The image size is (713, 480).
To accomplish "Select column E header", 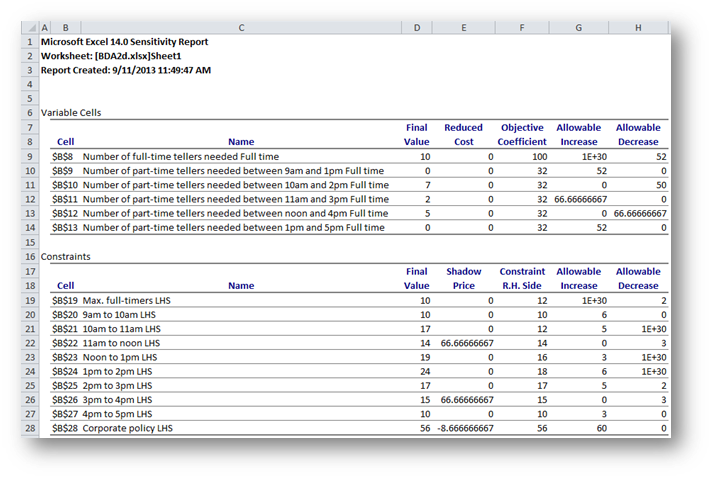I will click(463, 28).
